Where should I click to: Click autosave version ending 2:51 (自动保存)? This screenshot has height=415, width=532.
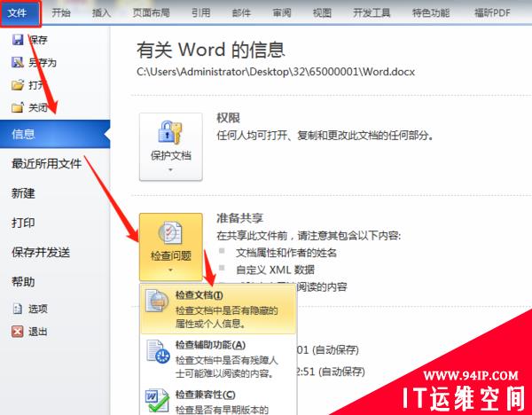click(x=331, y=372)
